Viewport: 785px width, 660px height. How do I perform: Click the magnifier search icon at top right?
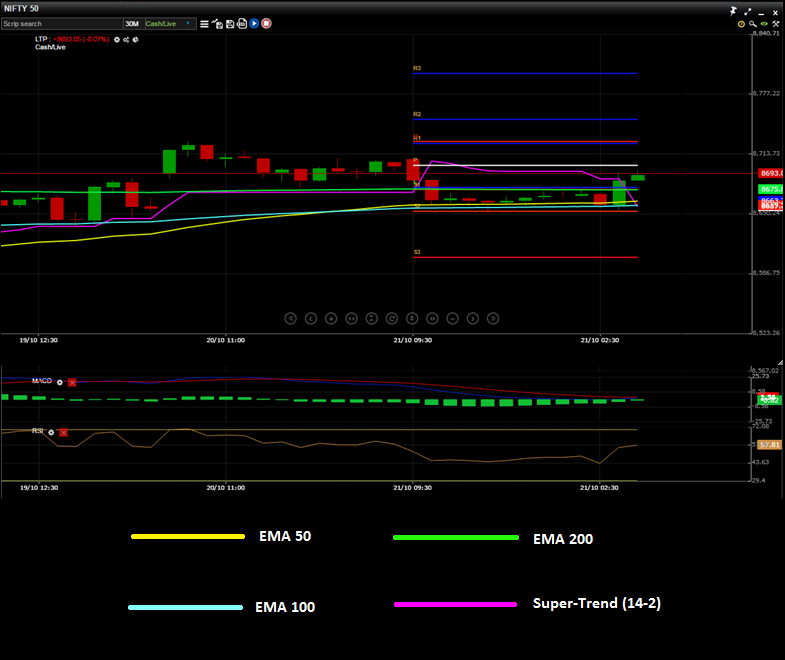pyautogui.click(x=752, y=24)
